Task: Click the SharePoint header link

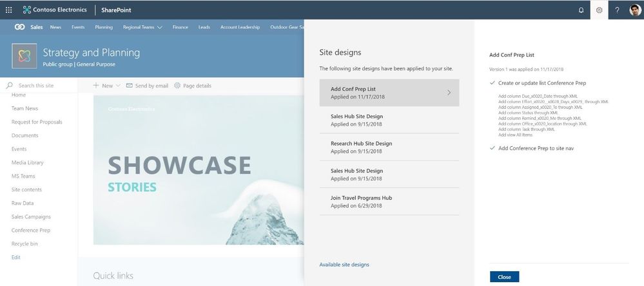Action: point(116,10)
